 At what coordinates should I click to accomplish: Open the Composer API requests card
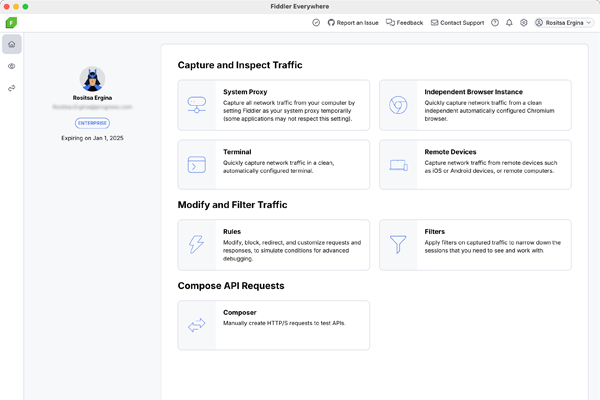pos(273,325)
